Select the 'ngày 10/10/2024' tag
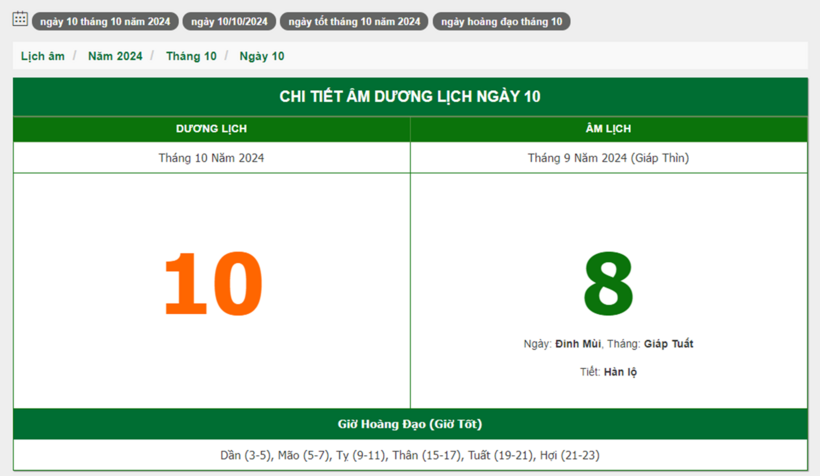 pos(229,21)
